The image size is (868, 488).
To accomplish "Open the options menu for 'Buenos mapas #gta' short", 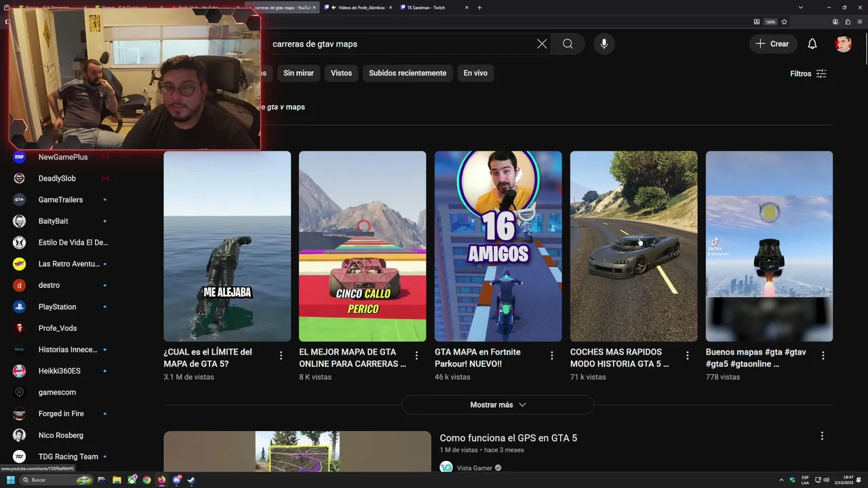I will [x=823, y=356].
